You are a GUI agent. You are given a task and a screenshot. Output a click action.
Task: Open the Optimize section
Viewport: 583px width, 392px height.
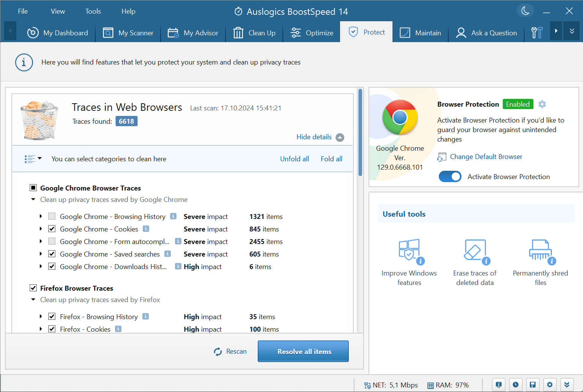click(311, 33)
